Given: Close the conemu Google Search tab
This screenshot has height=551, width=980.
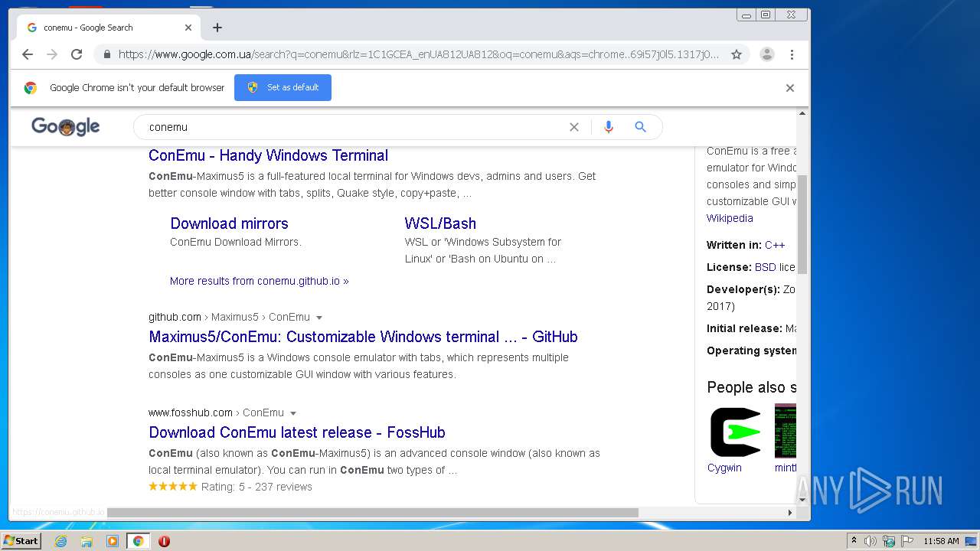Looking at the screenshot, I should pos(188,28).
